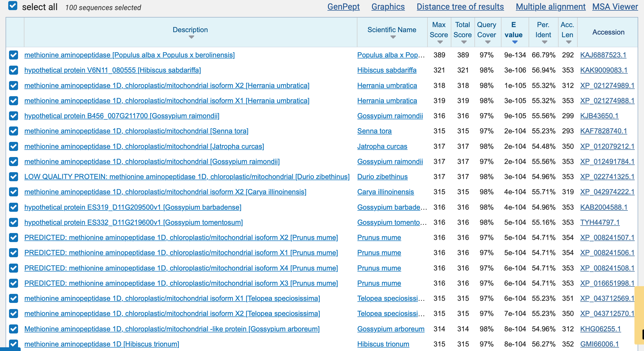Click Per. Ident value 66.79%
Image resolution: width=644 pixels, height=351 pixels.
543,55
